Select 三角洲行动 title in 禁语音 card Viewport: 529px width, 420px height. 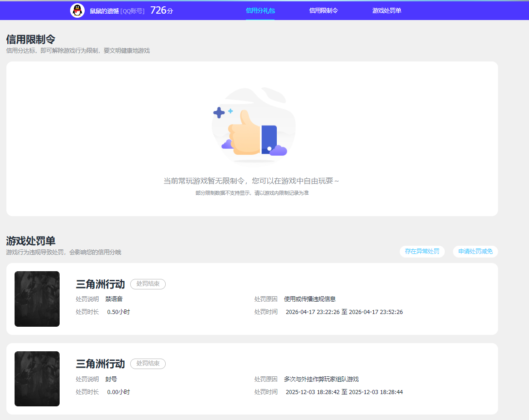point(100,284)
